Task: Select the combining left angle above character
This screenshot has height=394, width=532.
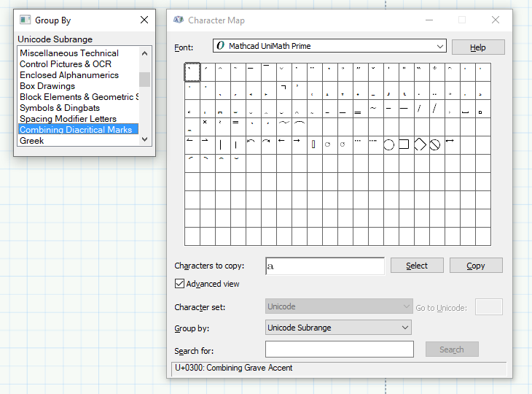Action: [284, 90]
